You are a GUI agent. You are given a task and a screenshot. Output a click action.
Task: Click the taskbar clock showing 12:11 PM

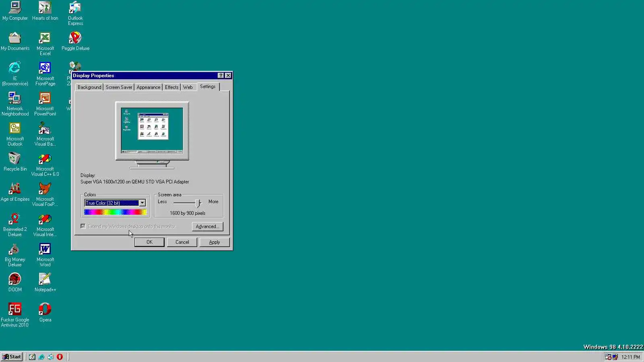click(630, 357)
